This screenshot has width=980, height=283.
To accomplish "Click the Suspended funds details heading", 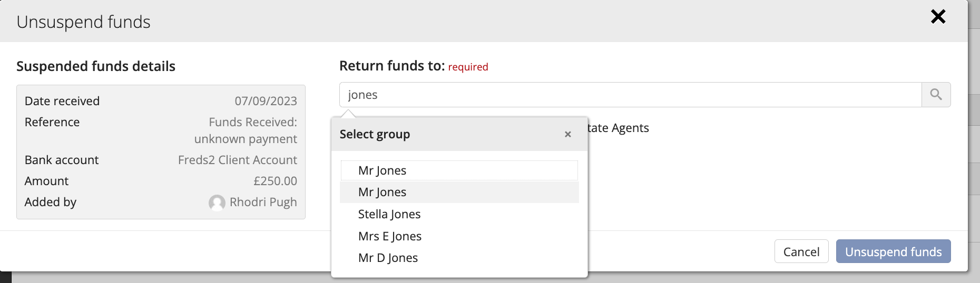I will 96,66.
